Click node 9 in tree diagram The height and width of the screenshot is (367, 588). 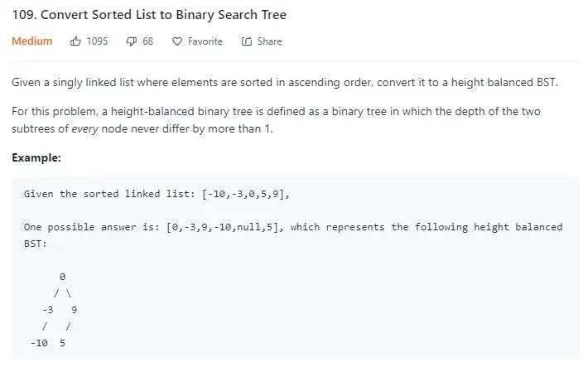[x=75, y=310]
